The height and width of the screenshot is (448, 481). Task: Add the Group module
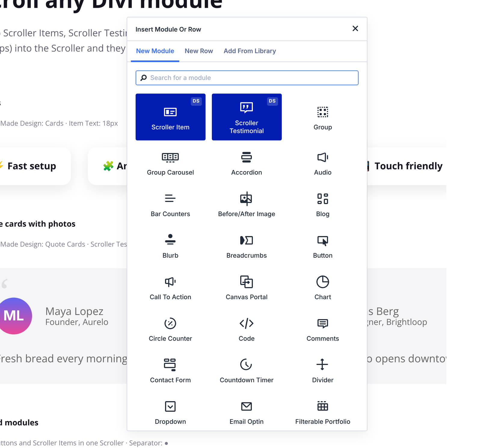(x=323, y=117)
